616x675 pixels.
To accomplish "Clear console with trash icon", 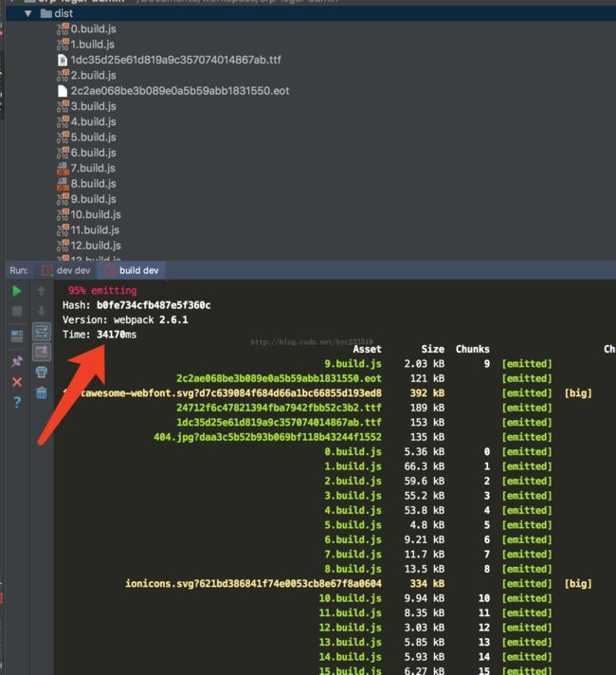I will coord(42,392).
